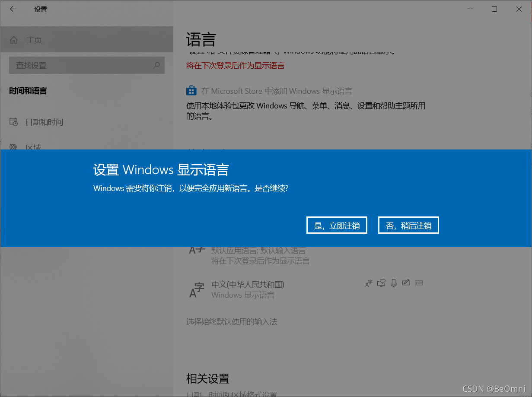Click the text-to-speech feature icon for 中文
Image resolution: width=532 pixels, height=397 pixels.
pos(381,283)
